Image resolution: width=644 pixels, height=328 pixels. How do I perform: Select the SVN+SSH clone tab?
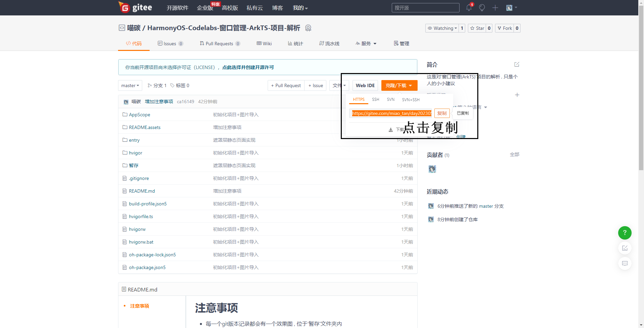pos(411,100)
